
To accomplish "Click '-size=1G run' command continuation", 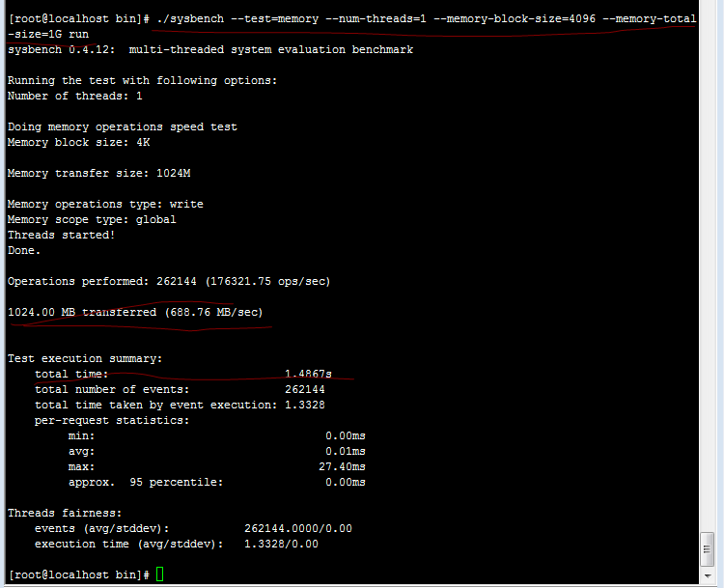I will (x=48, y=35).
